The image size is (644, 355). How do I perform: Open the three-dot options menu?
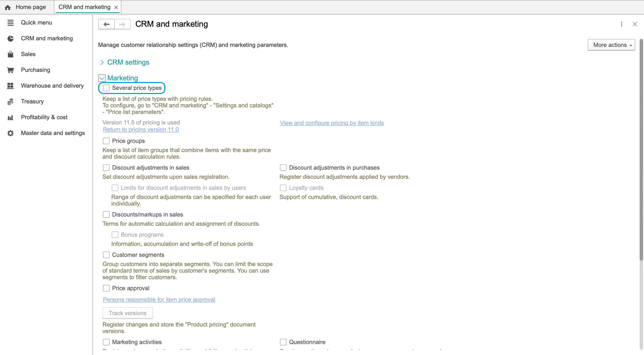coord(621,24)
